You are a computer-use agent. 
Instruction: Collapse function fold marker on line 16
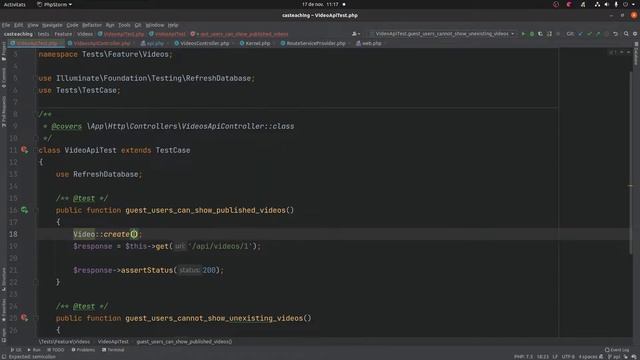click(x=37, y=210)
